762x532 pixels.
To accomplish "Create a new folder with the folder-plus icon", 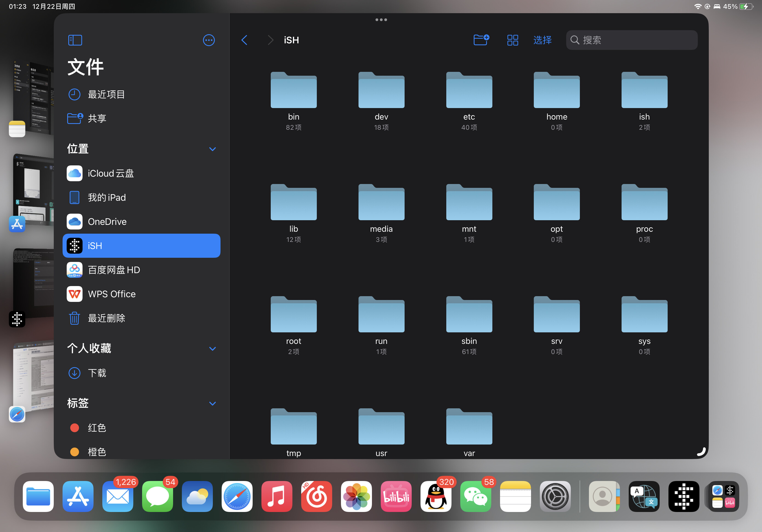I will coord(481,40).
